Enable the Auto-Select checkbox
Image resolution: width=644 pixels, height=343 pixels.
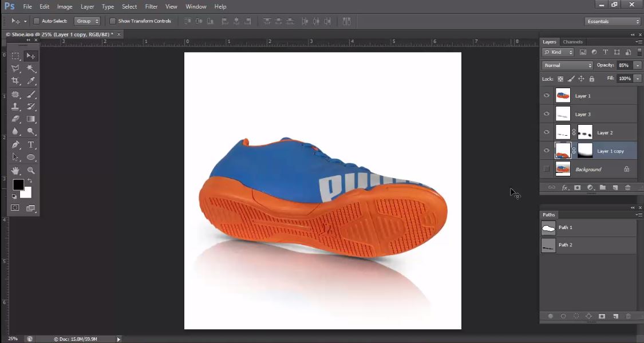[36, 21]
